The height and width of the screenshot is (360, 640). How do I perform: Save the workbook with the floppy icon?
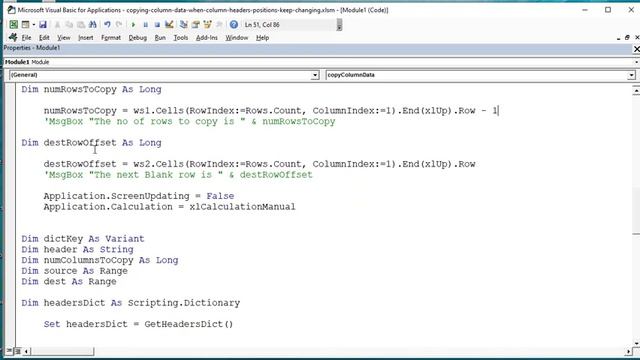click(x=43, y=24)
